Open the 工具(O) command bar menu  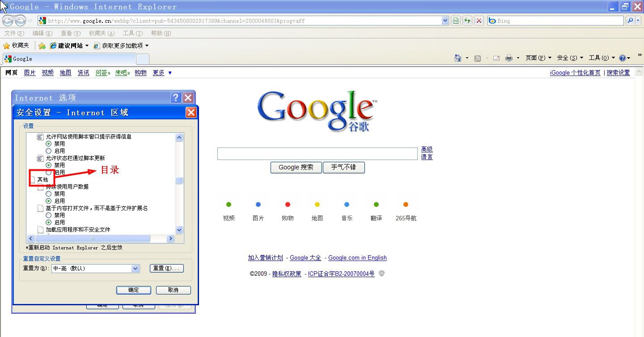click(602, 58)
